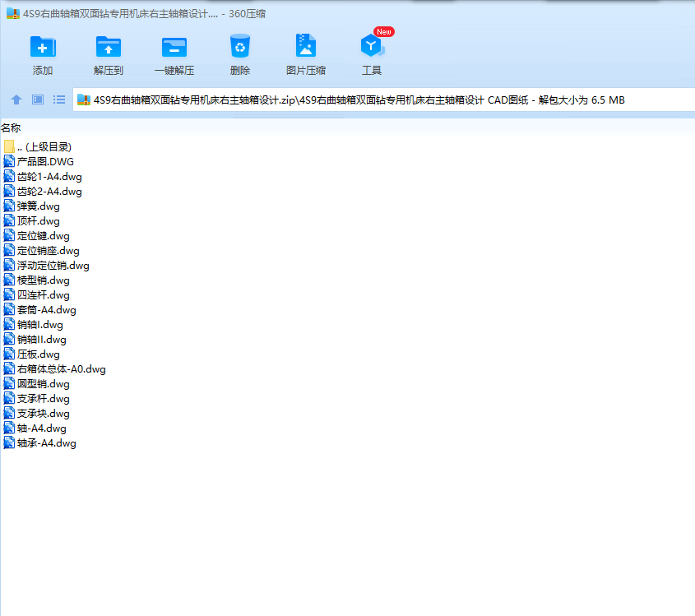Click the file icon beside 定位键.dwg
Viewport: 695px width, 616px height.
click(x=9, y=235)
